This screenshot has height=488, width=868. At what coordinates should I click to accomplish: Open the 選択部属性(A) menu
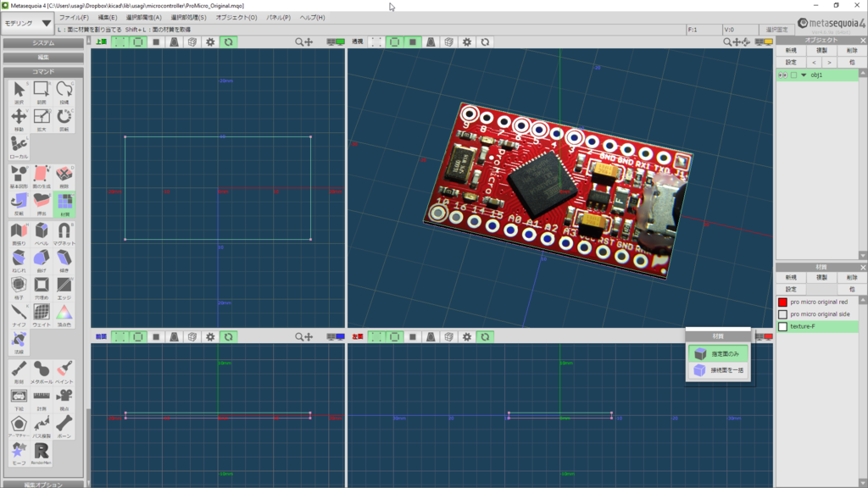[x=143, y=17]
